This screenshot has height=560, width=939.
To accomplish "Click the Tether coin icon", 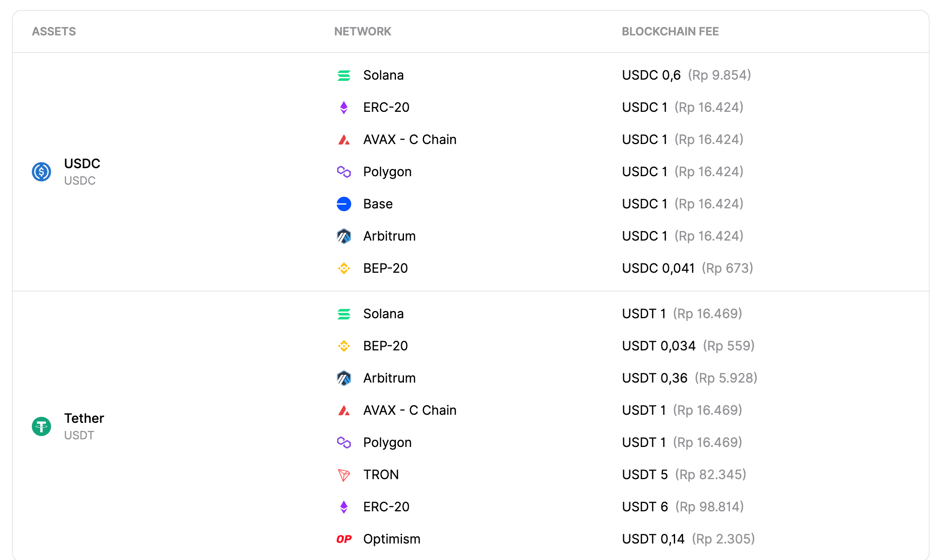I will pos(41,426).
